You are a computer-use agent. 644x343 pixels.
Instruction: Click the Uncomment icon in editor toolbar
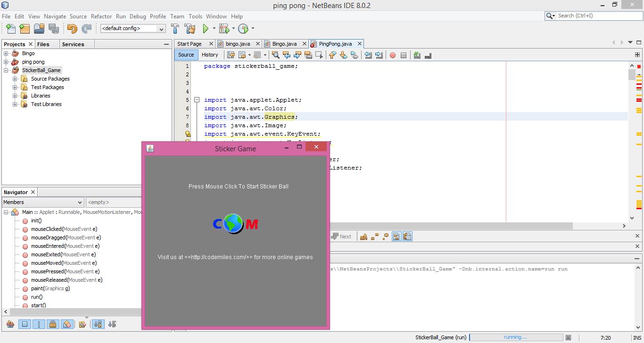tap(428, 55)
